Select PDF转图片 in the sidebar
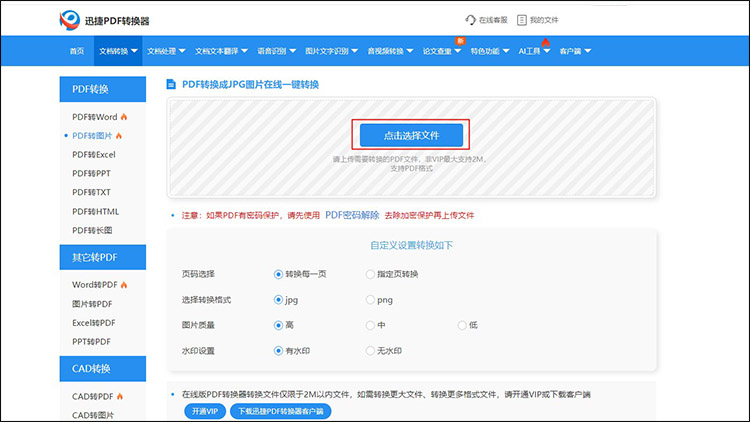 point(92,136)
